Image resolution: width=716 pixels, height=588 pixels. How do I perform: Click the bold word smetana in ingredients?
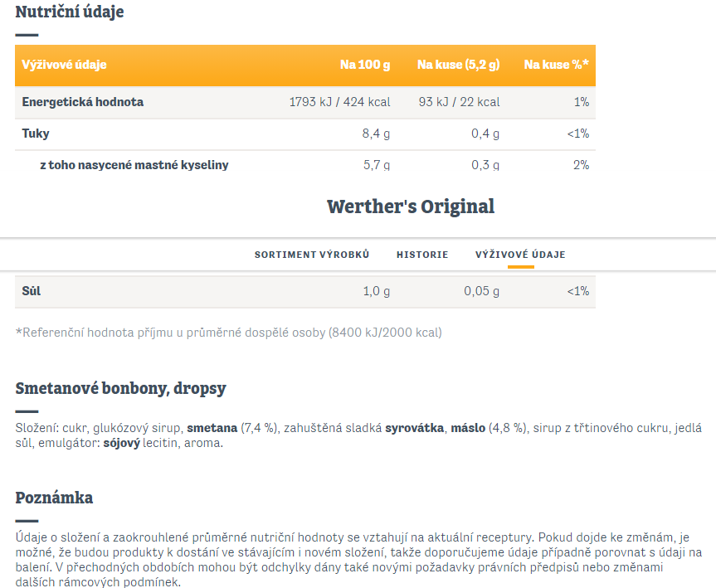pos(212,428)
